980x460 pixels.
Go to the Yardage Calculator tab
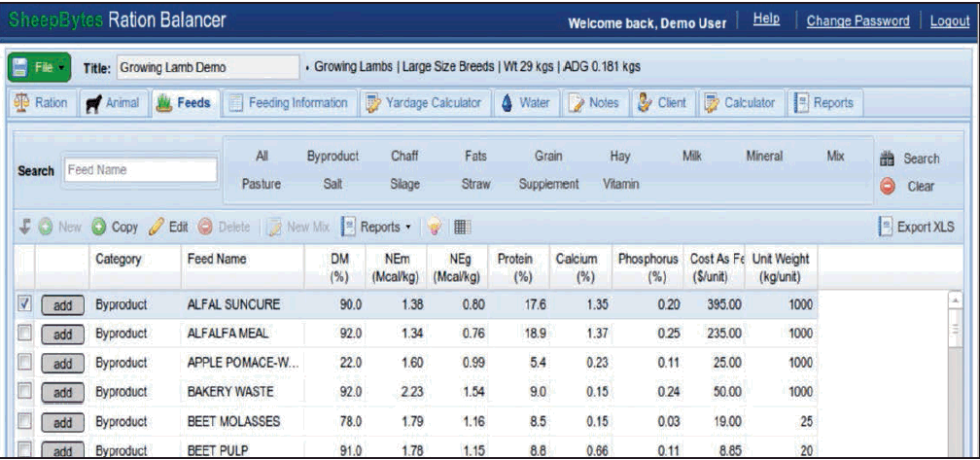[424, 103]
